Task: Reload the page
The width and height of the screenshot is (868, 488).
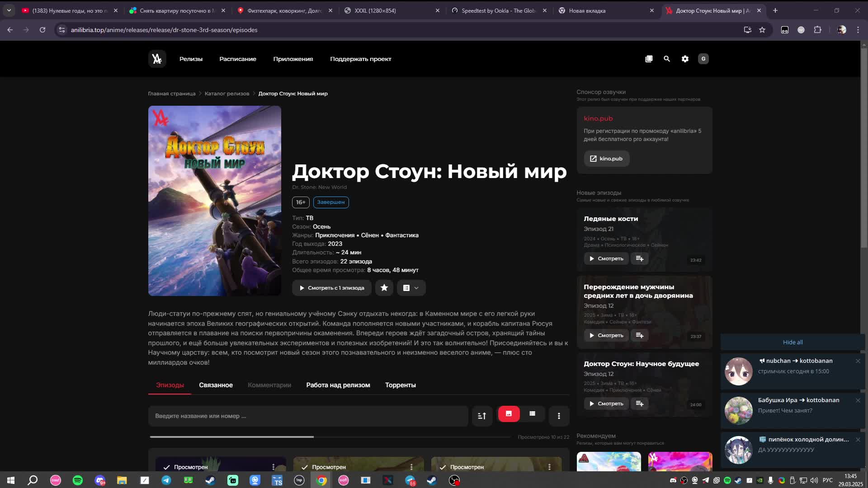Action: pyautogui.click(x=42, y=30)
